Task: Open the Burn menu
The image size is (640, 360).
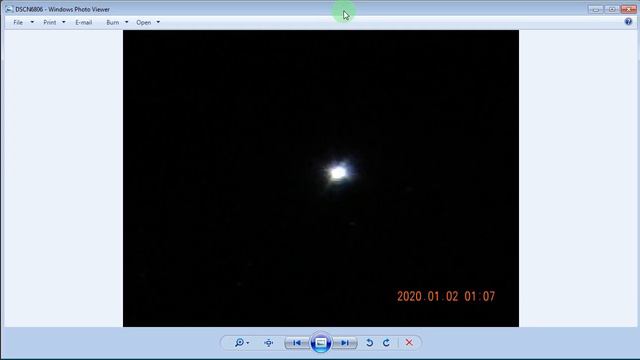Action: click(113, 22)
